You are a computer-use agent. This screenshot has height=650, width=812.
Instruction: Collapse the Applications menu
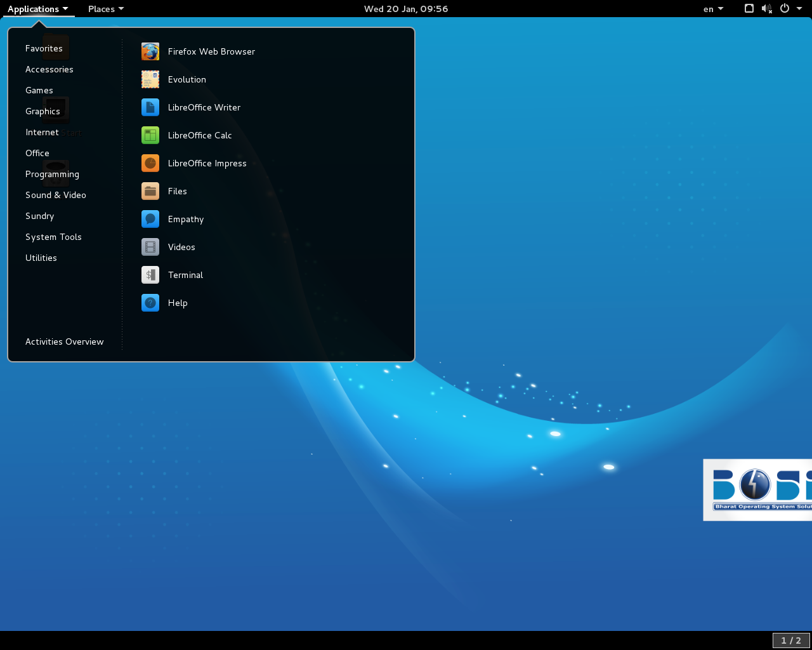(x=38, y=8)
